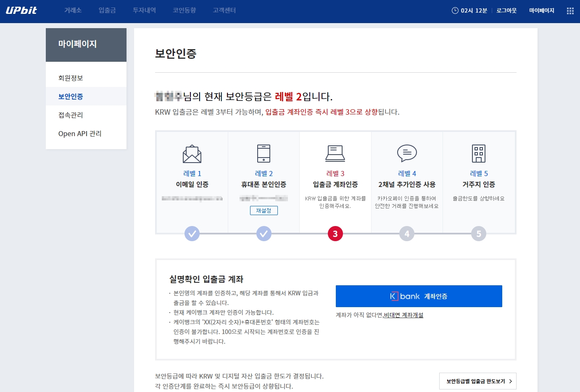
Task: Click the 출금한도를 상향하세요 text
Action: click(479, 198)
